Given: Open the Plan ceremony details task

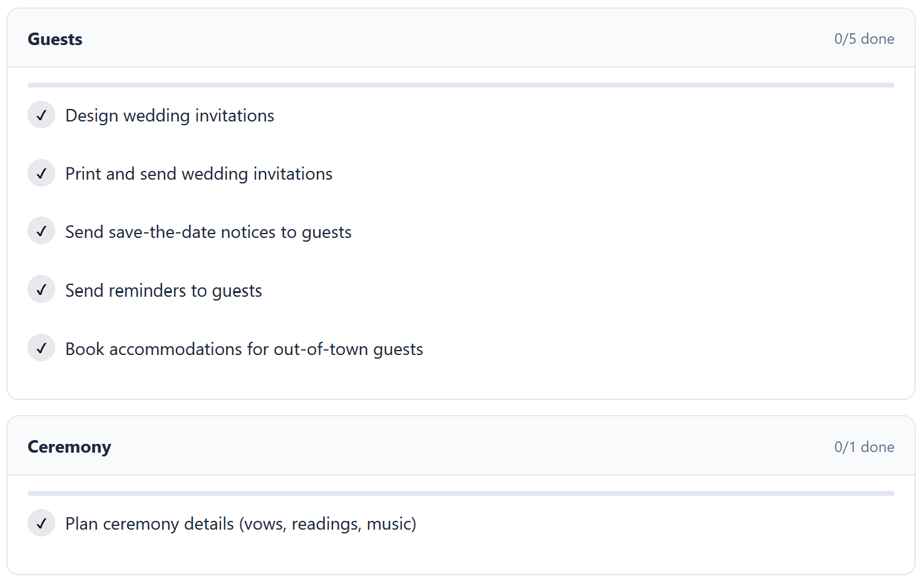Looking at the screenshot, I should point(240,523).
